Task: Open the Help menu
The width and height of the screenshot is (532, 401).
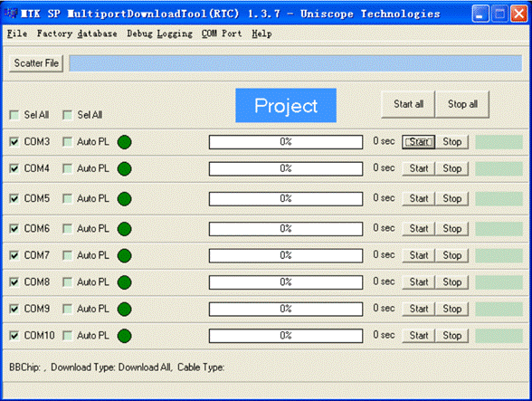Action: point(261,33)
